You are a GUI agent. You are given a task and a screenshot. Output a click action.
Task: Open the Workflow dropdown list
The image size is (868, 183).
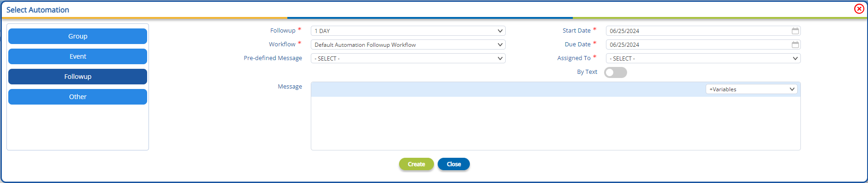coord(408,44)
